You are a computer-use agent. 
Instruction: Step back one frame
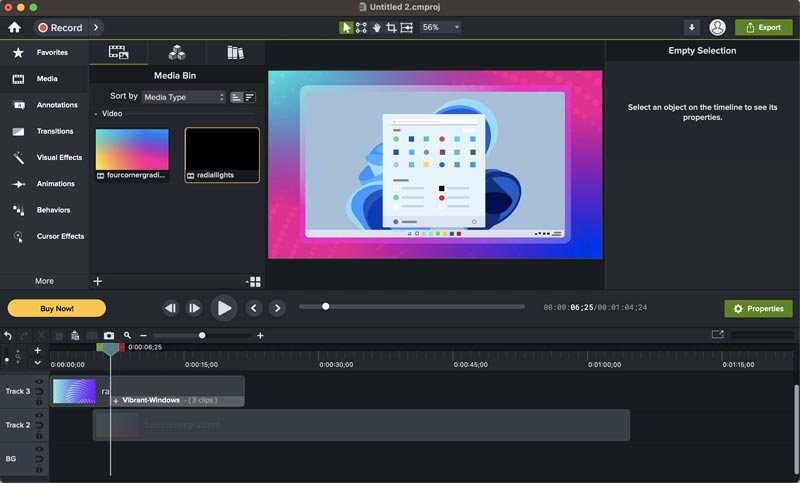coord(170,308)
